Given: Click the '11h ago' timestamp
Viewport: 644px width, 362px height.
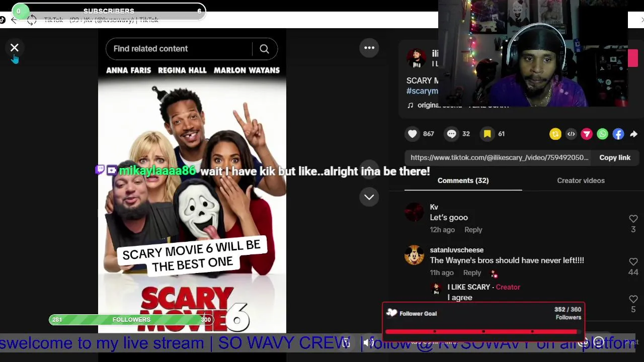Looking at the screenshot, I should coord(442,273).
